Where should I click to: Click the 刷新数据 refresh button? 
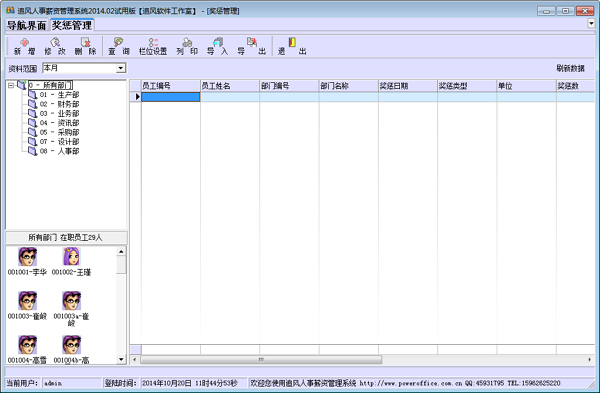[570, 68]
